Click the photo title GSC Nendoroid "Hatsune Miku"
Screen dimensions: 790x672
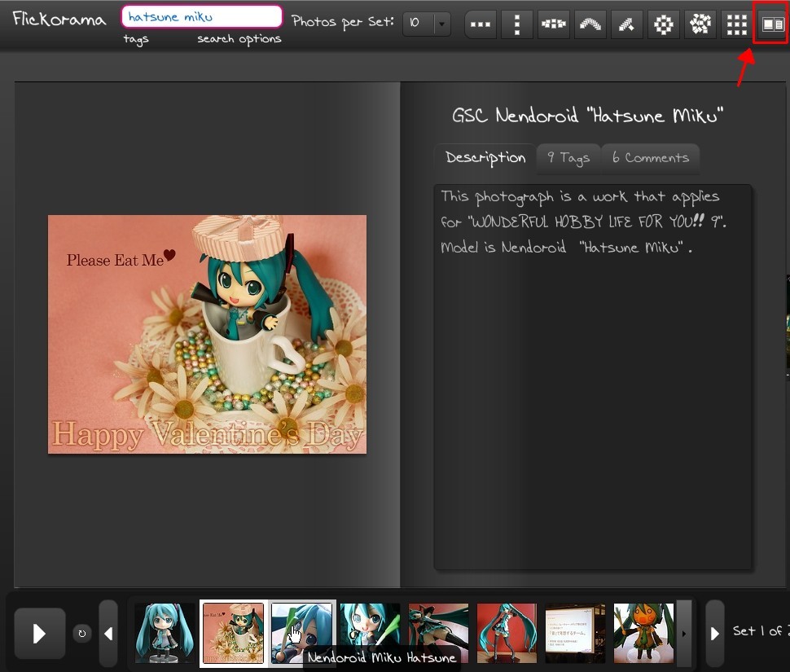(x=587, y=116)
